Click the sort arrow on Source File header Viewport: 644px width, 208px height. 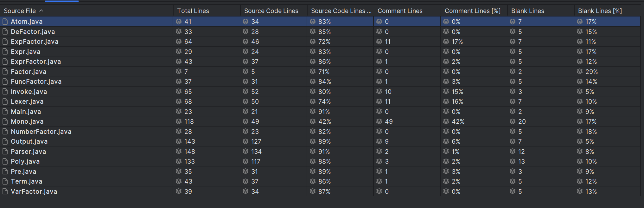[41, 11]
